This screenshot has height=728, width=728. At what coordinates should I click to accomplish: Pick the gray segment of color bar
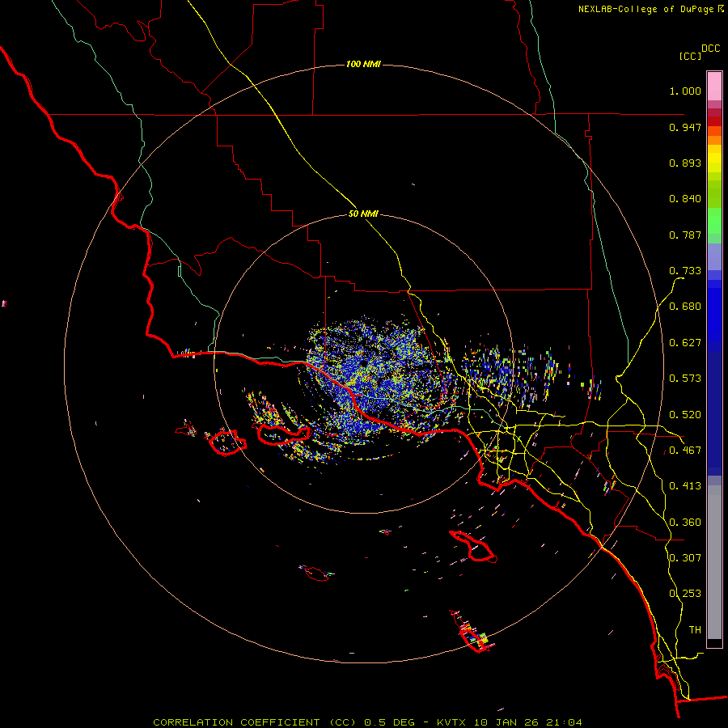pyautogui.click(x=714, y=562)
